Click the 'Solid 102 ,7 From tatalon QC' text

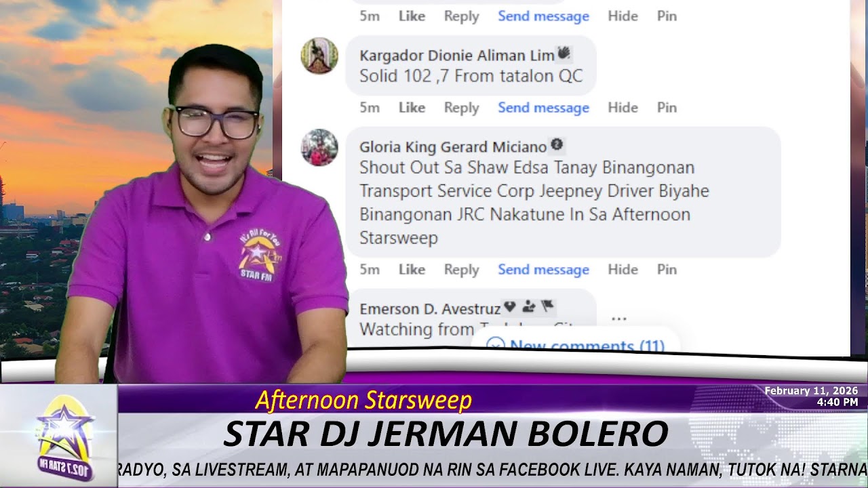click(x=471, y=76)
